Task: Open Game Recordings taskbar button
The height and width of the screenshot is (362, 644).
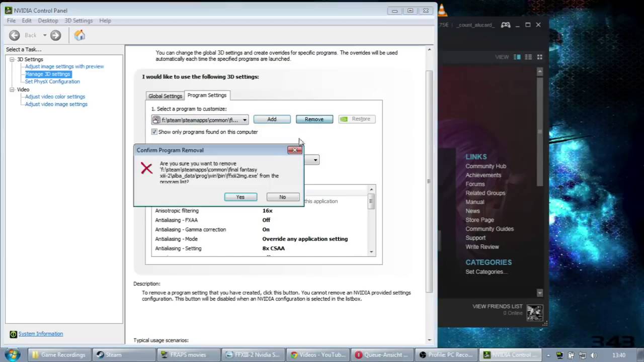Action: tap(59, 354)
